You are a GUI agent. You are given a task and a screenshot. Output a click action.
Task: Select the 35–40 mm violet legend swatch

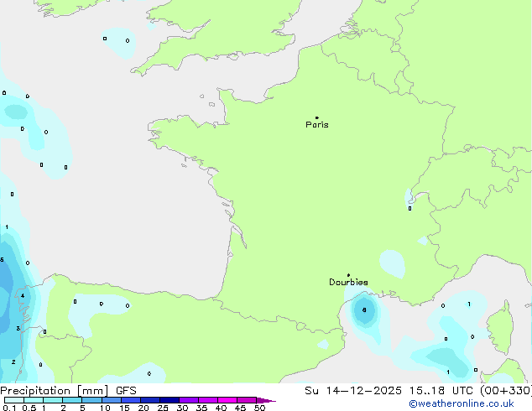pos(207,400)
